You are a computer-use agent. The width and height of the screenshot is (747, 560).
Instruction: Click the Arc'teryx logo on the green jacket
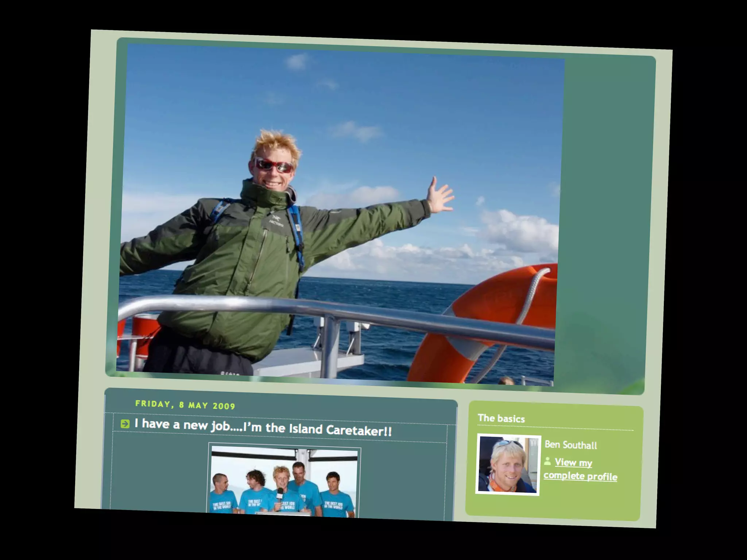pos(276,220)
